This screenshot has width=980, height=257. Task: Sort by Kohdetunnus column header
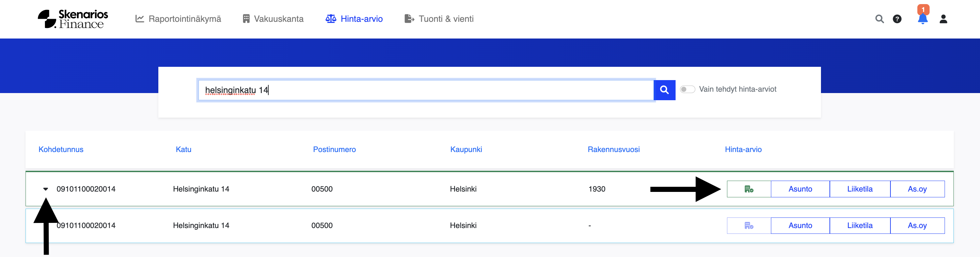61,149
